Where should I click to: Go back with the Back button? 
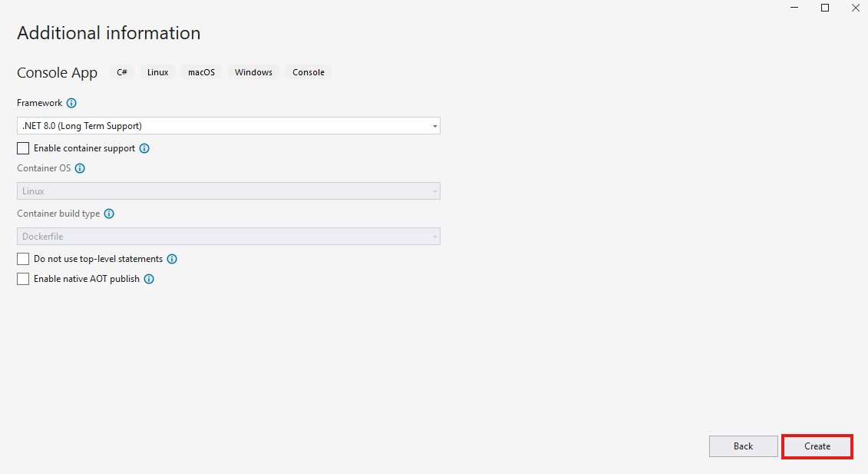743,446
